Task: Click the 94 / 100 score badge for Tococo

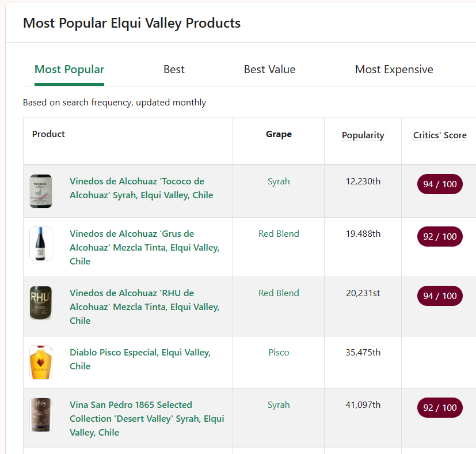Action: [x=440, y=184]
